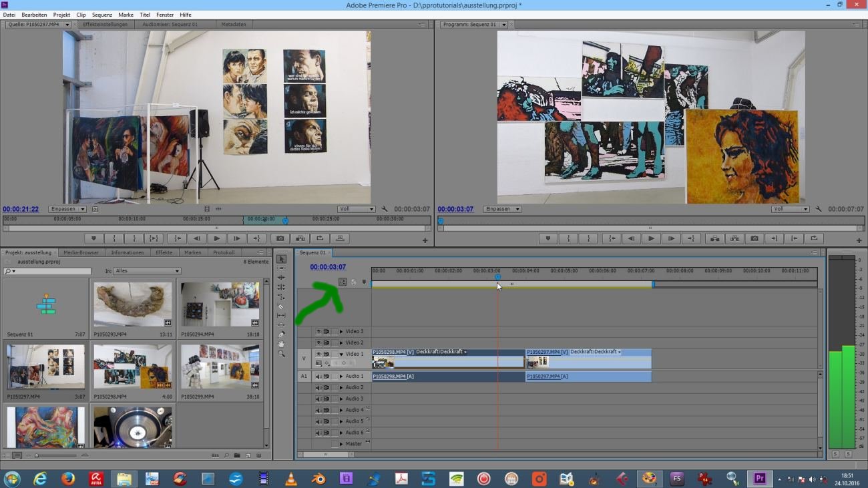Open the 'In: Alles' dropdown in Project panel
Screen dimensions: 868x488
[x=148, y=271]
